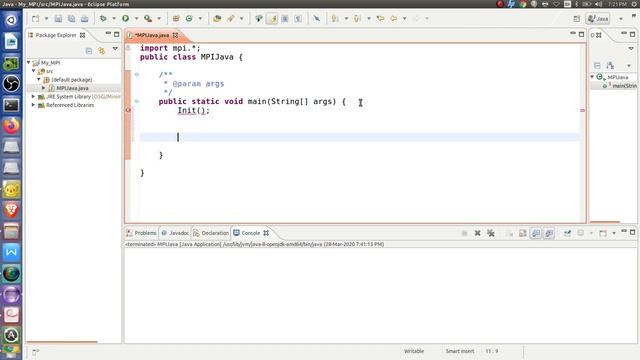This screenshot has height=360, width=640.
Task: Collapse MPIJava class in Outline
Action: click(x=592, y=77)
